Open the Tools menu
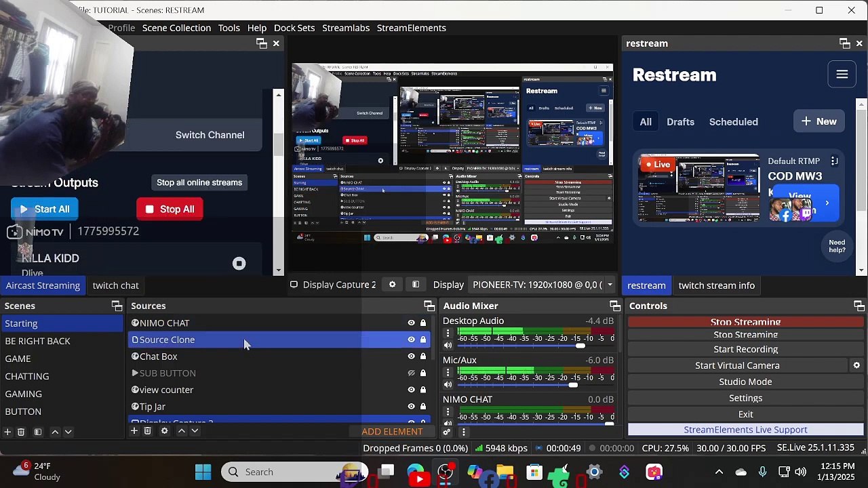 coord(229,28)
